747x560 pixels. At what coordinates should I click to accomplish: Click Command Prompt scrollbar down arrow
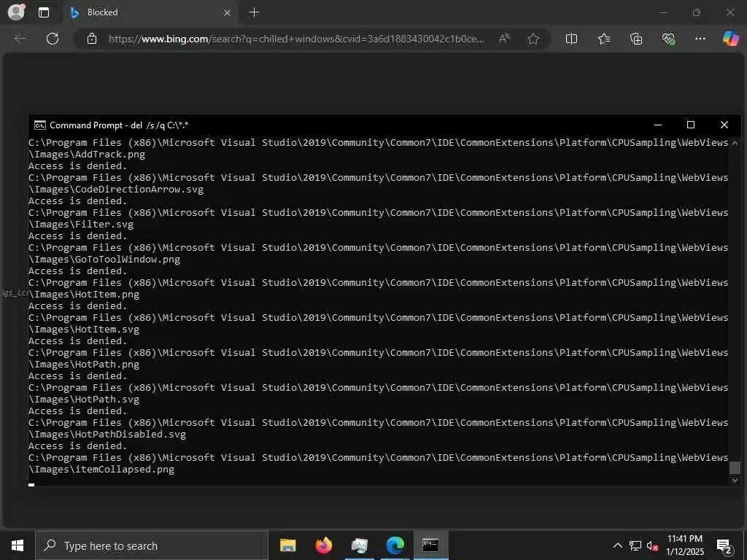pyautogui.click(x=735, y=481)
